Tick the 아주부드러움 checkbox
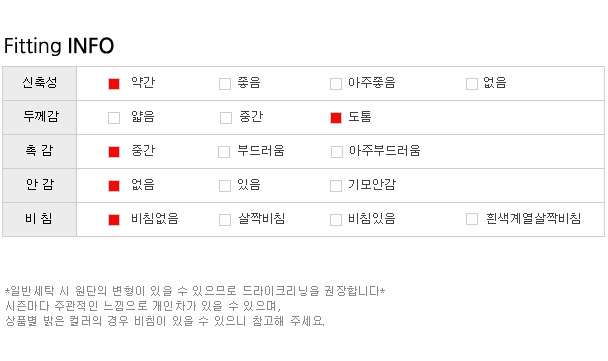Screen dimensions: 608x361 pyautogui.click(x=337, y=152)
